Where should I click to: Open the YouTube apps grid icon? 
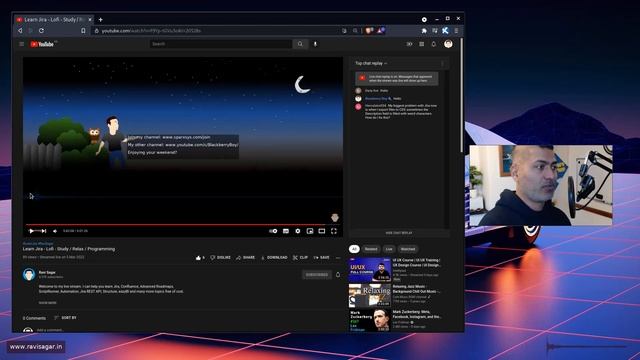[422, 44]
